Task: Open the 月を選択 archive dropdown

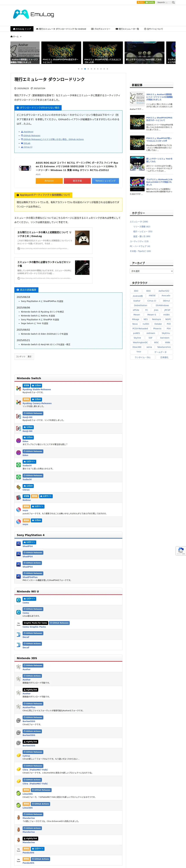Action: point(152,271)
